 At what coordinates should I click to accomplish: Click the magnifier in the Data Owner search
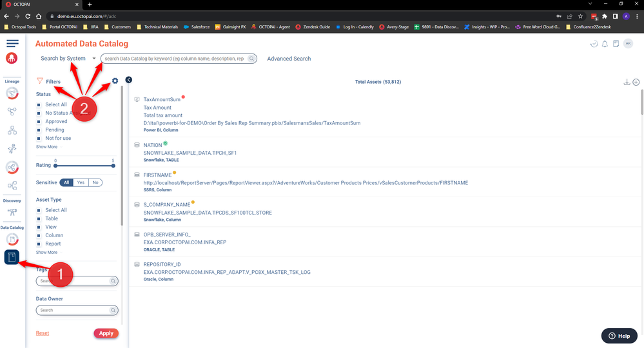113,310
